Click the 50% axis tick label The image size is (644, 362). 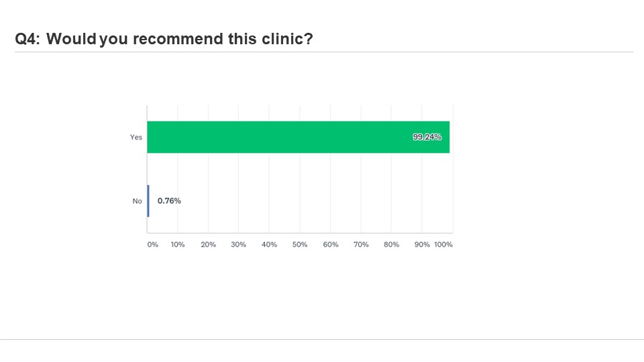click(x=300, y=245)
